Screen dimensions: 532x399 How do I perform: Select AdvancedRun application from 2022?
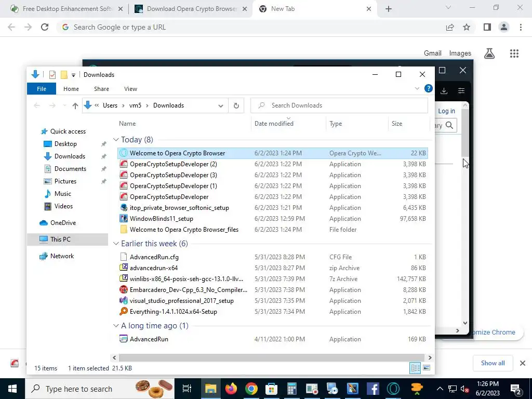click(149, 339)
